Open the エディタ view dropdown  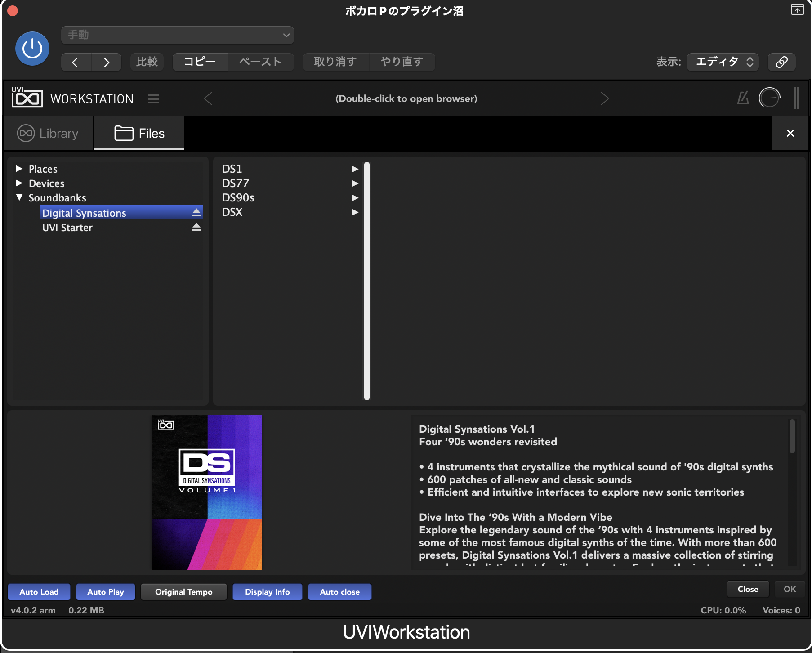click(x=723, y=62)
